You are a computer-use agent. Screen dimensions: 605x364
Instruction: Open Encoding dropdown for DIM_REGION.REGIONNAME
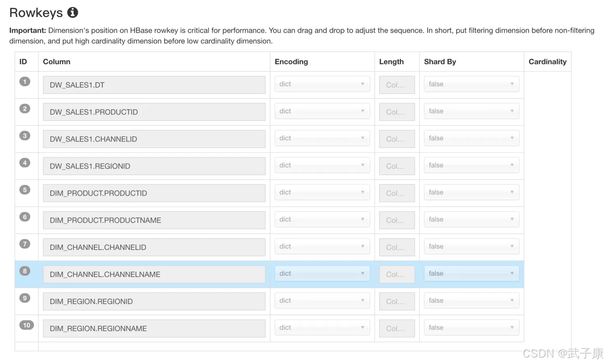322,328
